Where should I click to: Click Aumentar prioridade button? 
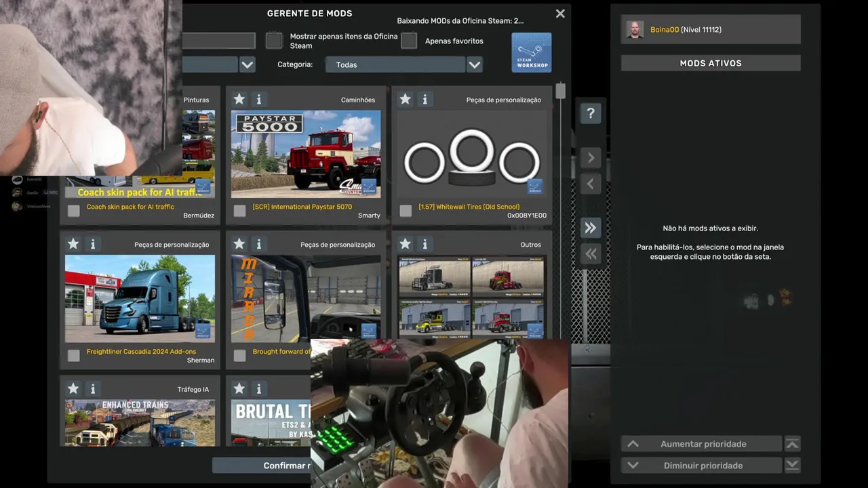click(702, 444)
